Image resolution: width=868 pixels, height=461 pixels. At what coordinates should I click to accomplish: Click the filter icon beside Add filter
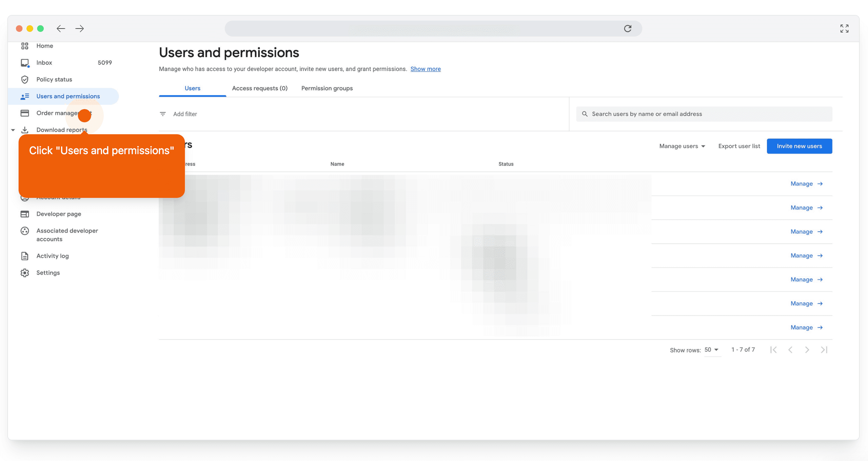point(163,114)
